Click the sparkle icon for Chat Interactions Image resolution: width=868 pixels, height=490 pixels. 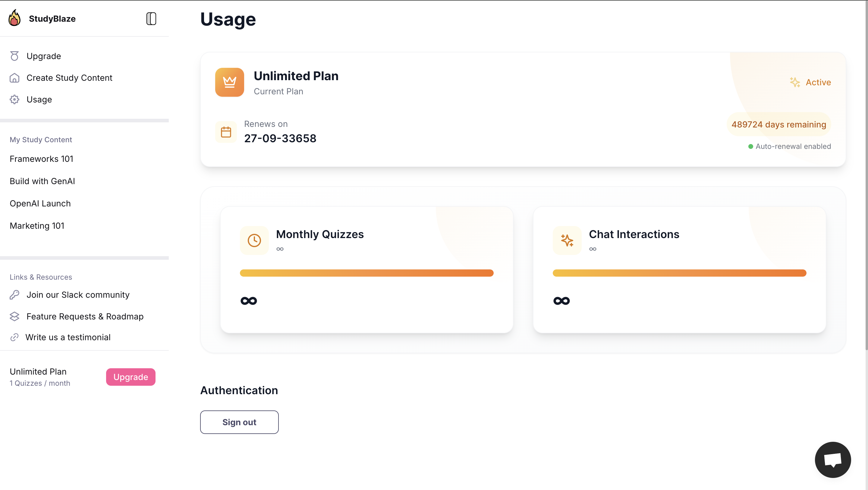(x=567, y=240)
